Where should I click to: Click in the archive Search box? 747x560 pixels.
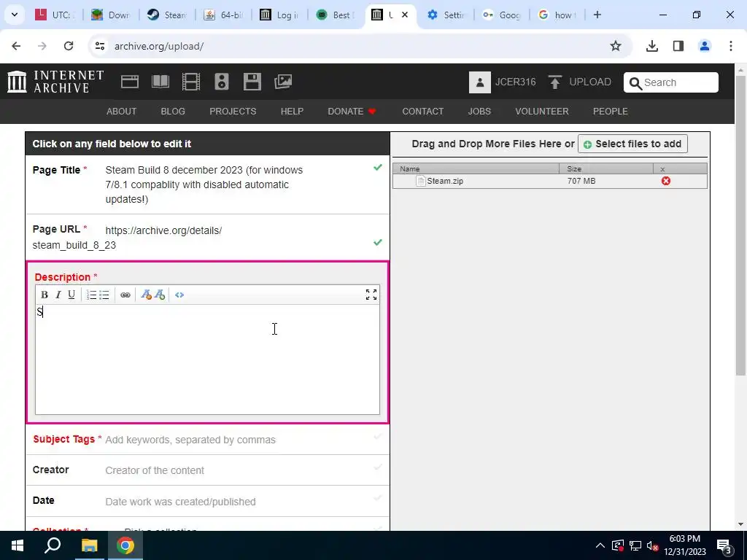tap(671, 82)
